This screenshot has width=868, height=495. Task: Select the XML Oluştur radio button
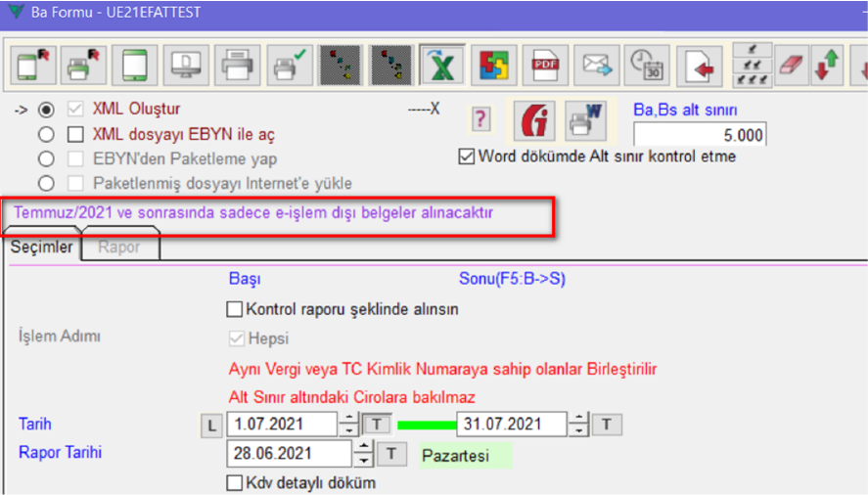pyautogui.click(x=45, y=110)
